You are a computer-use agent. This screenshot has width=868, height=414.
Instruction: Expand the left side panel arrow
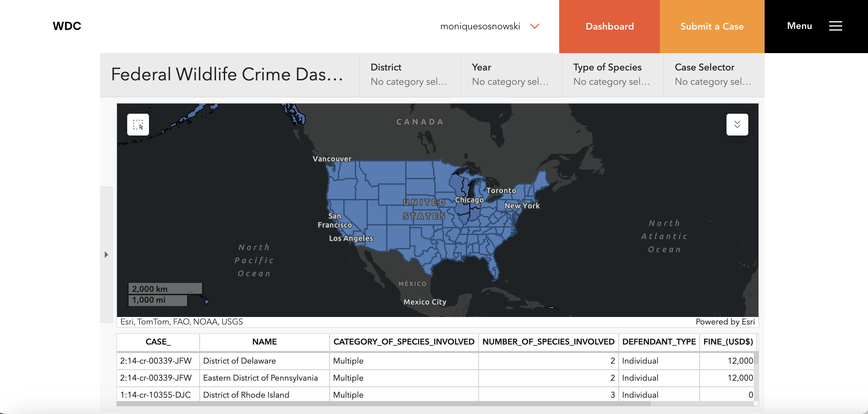[106, 255]
